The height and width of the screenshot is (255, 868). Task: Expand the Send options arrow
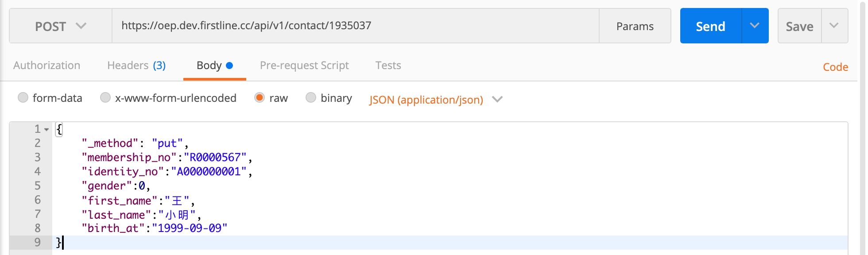tap(755, 26)
